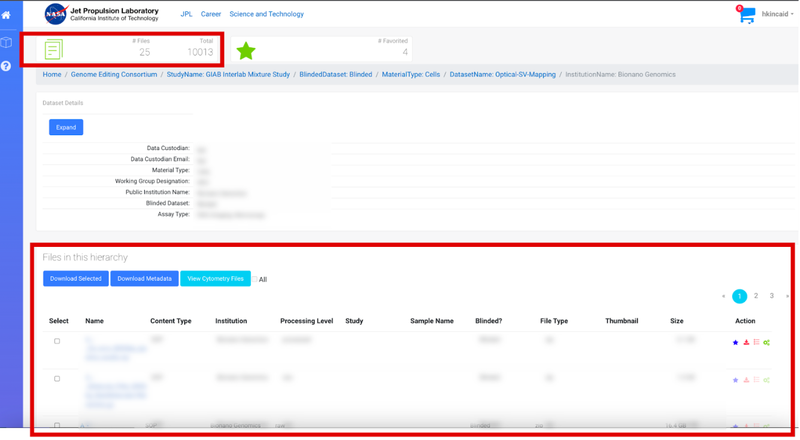
Task: Check the All files checkbox
Action: (256, 279)
